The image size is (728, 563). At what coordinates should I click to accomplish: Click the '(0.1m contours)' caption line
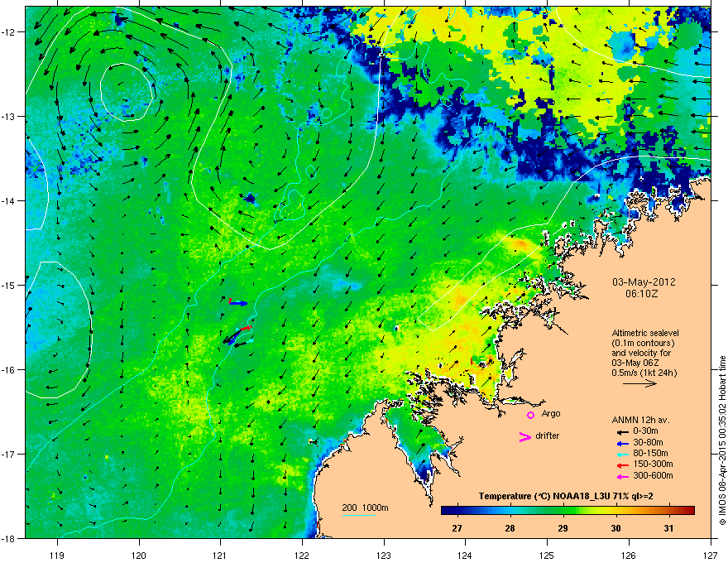point(643,343)
